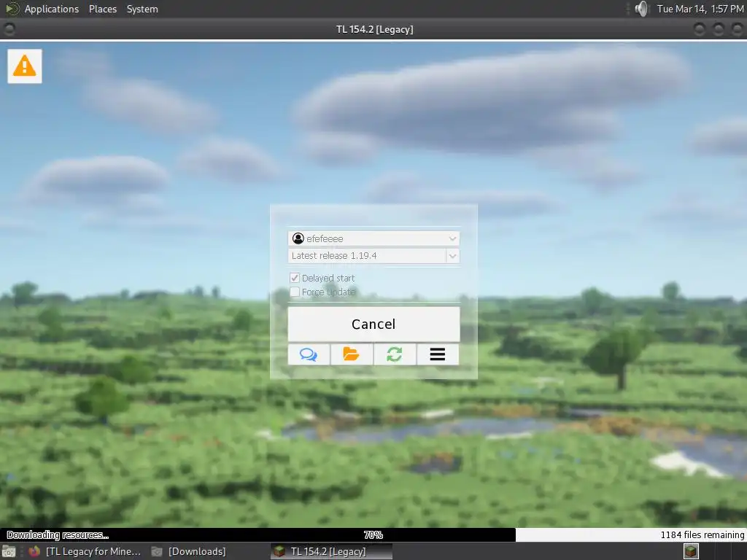Open the System menu
747x560 pixels.
point(142,9)
